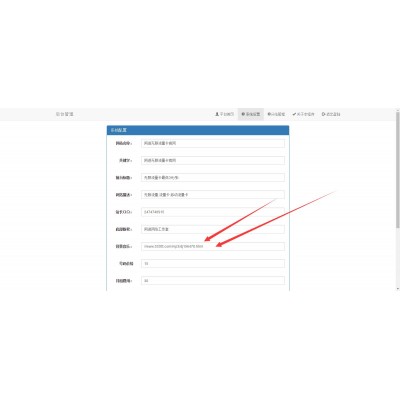Click the scrollbar up arrow
The height and width of the screenshot is (400, 400).
pos(397,110)
